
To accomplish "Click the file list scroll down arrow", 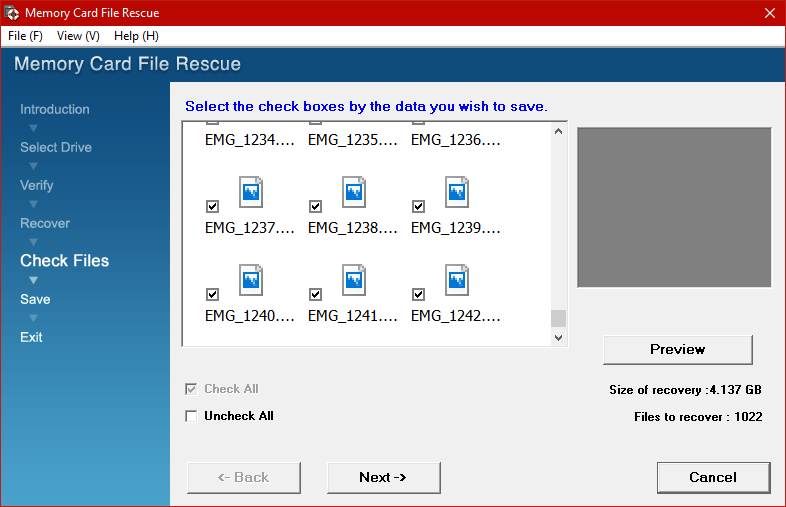I will point(558,337).
